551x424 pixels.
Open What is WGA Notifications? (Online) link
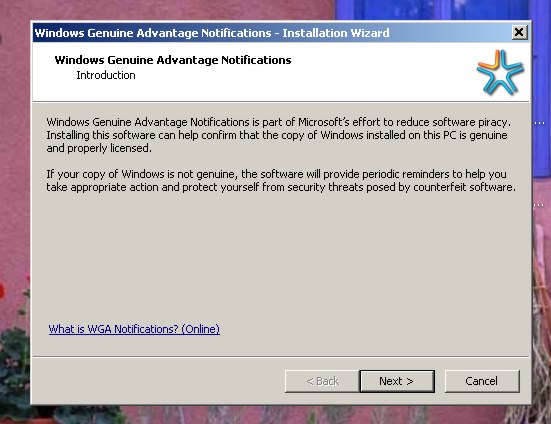click(134, 329)
